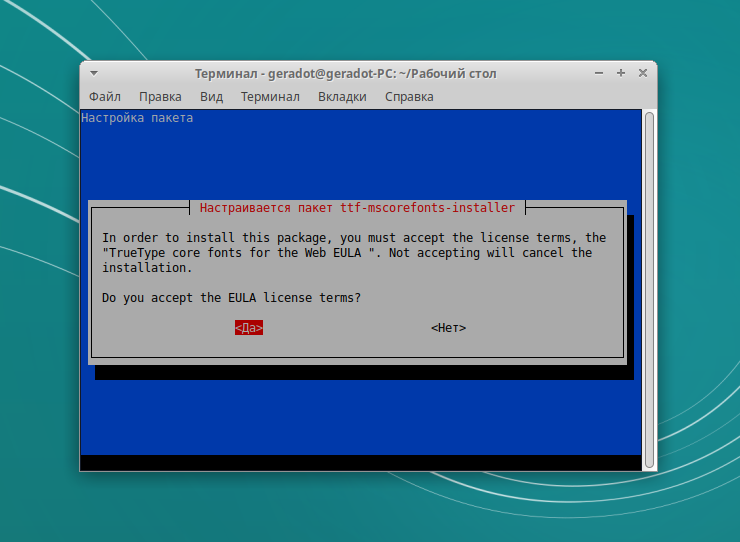Click the 'In order to install this package' line
Viewport: 740px width, 542px height.
[x=354, y=237]
